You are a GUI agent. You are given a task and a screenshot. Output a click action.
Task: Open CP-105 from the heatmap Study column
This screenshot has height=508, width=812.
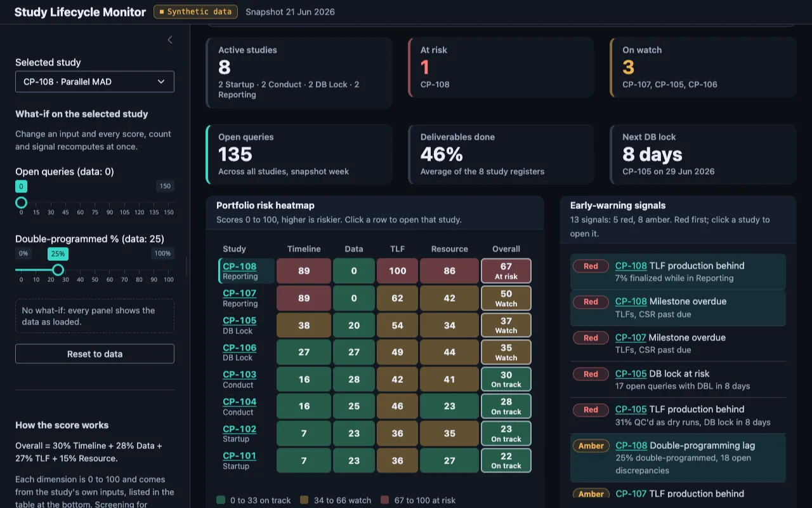240,321
